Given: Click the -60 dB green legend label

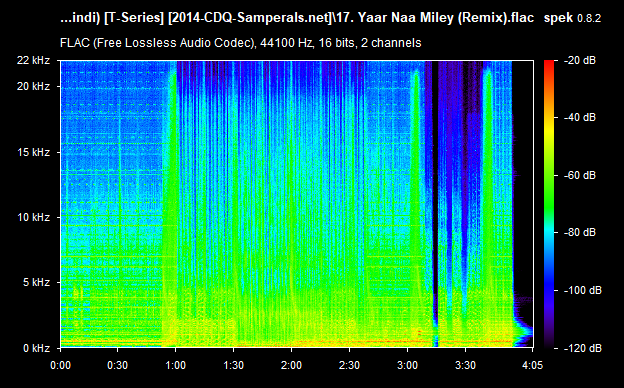Looking at the screenshot, I should click(580, 175).
